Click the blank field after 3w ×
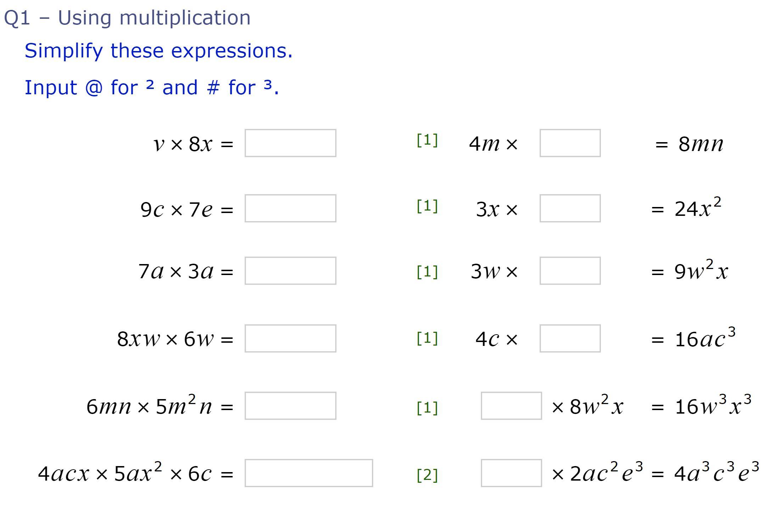 coord(570,271)
